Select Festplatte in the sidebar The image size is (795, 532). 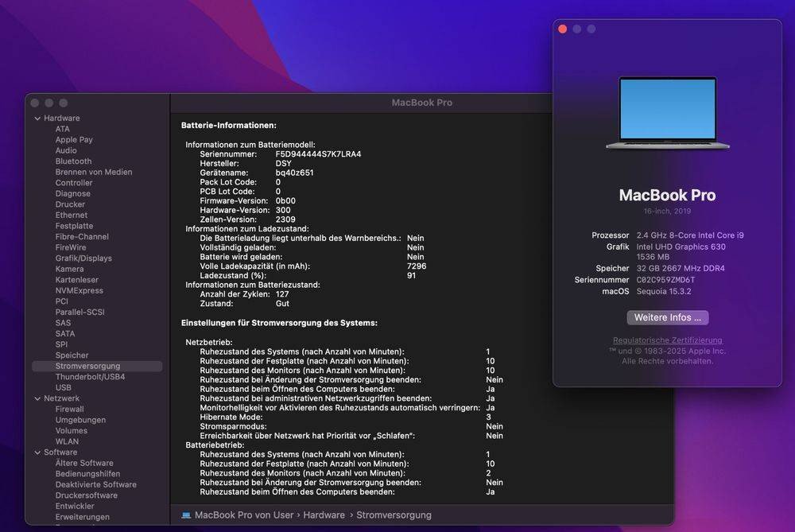74,226
